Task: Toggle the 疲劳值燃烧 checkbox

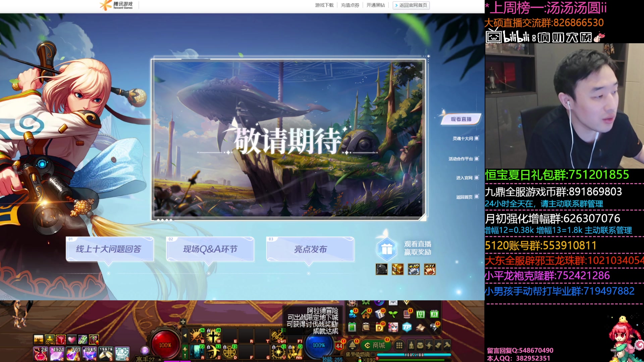Action: point(373,354)
